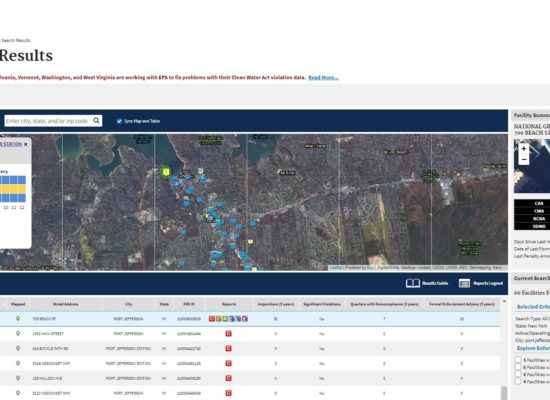Close the station popup on the map
The width and height of the screenshot is (550, 400).
point(26,144)
